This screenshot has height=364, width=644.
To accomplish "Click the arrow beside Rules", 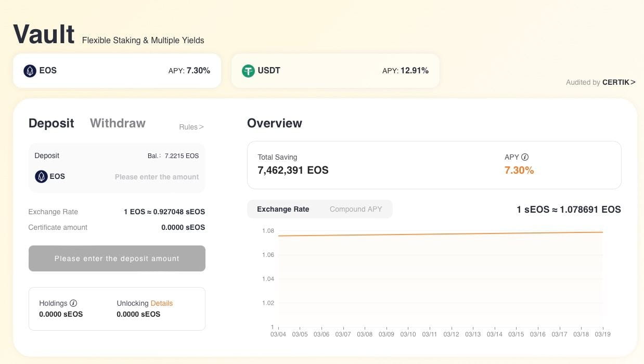I will coord(200,126).
